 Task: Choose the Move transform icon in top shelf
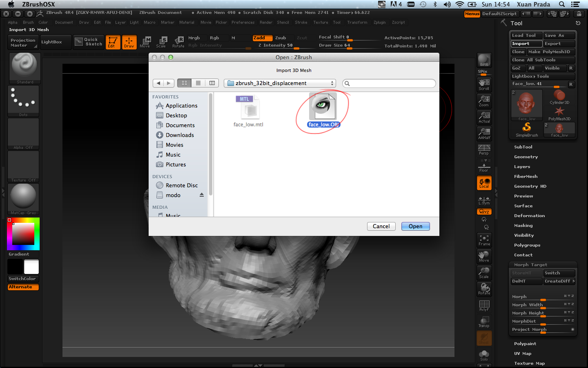[x=145, y=42]
